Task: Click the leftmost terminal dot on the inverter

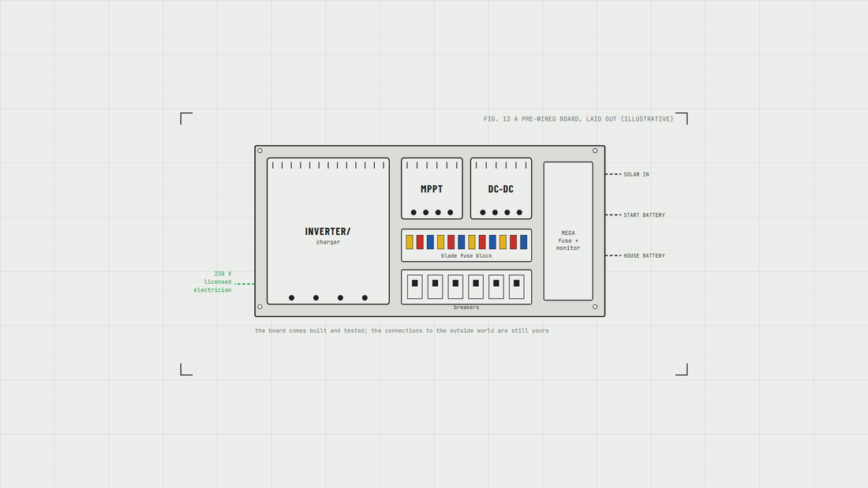Action: click(x=292, y=298)
